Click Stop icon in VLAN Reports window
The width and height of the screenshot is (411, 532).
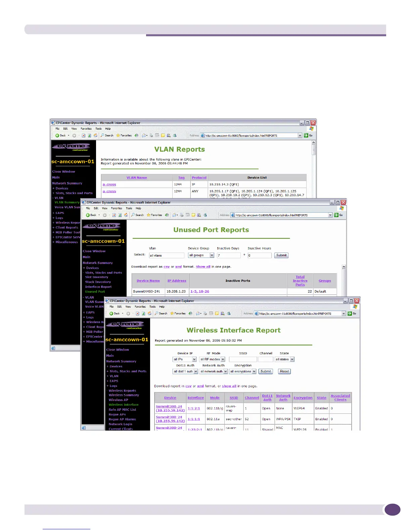[83, 135]
